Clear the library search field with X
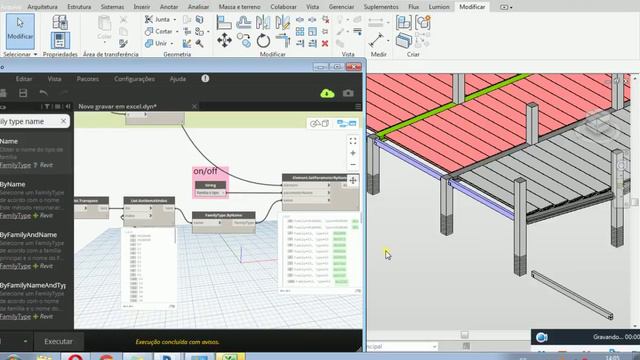 63,121
